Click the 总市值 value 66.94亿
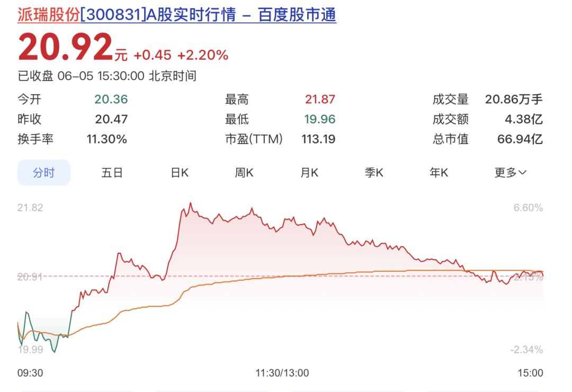The image size is (572, 392). pyautogui.click(x=520, y=139)
